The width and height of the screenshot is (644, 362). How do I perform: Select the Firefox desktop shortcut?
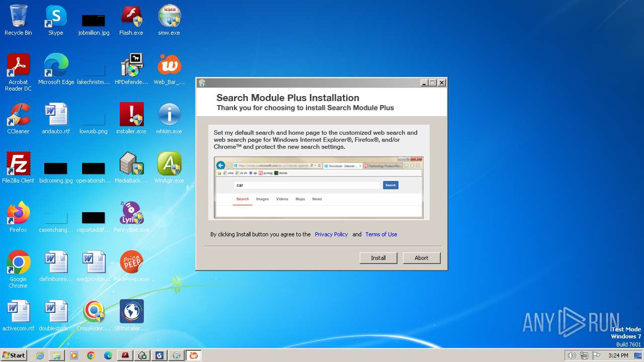tap(18, 217)
